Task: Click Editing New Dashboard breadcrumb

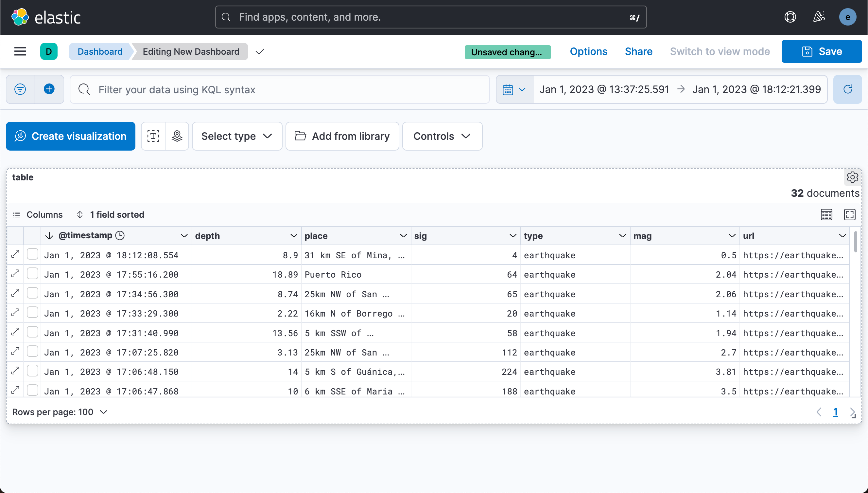Action: pyautogui.click(x=191, y=51)
